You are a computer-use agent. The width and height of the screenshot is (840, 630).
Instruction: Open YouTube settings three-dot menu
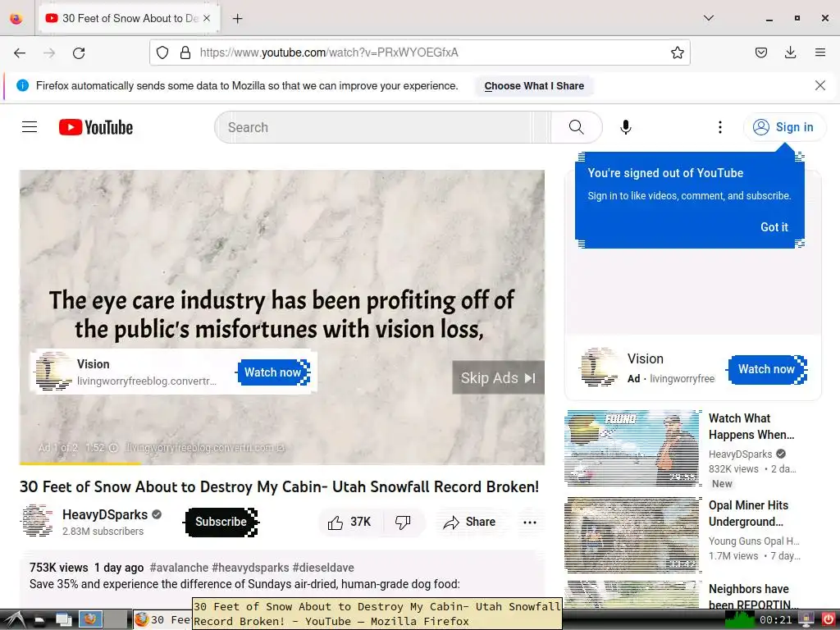pos(720,127)
